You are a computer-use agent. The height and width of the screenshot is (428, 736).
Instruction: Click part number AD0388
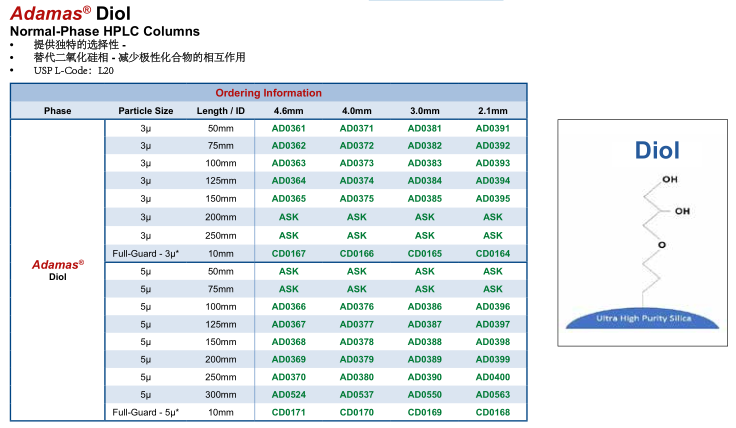tap(424, 342)
